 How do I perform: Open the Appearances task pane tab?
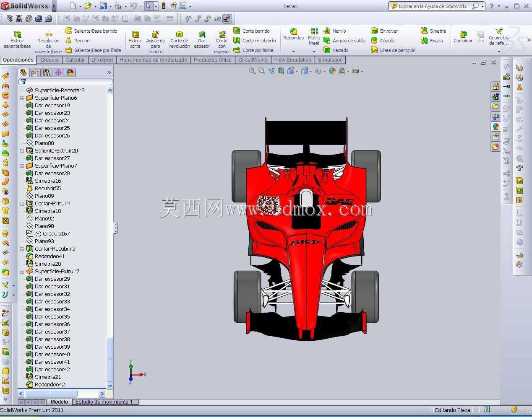pyautogui.click(x=496, y=127)
